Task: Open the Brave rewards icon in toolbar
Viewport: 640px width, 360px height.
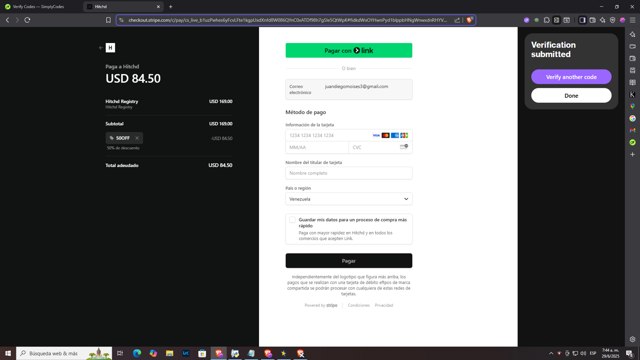Action: [602, 20]
